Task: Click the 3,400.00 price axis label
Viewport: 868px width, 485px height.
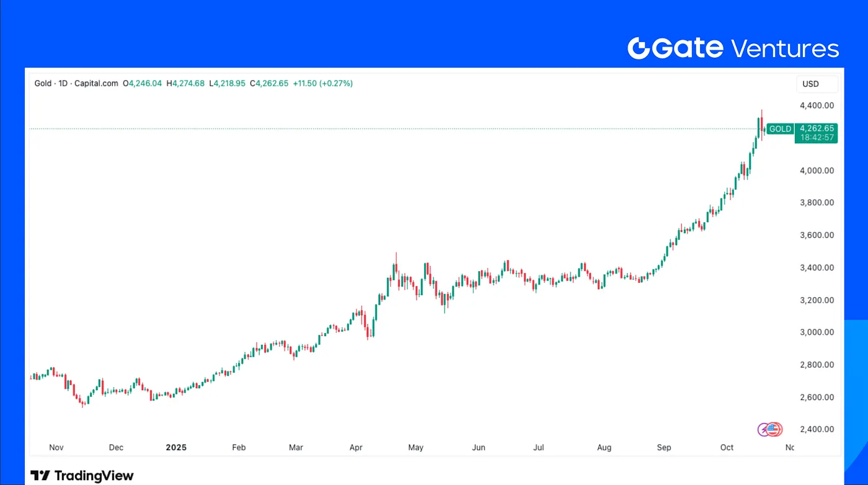Action: click(816, 268)
